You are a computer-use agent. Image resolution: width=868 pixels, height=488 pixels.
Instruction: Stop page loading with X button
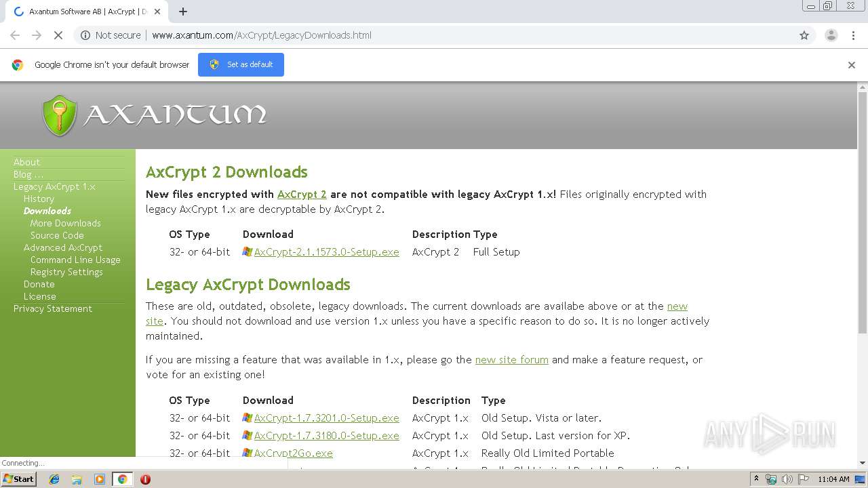pyautogui.click(x=58, y=35)
